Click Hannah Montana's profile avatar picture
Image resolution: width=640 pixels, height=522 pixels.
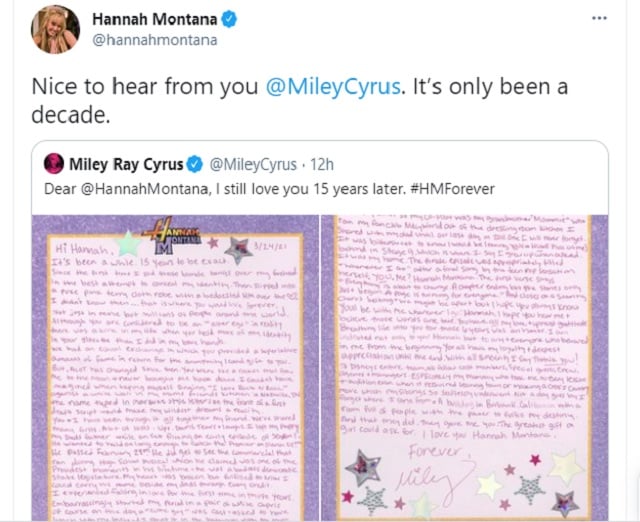tap(55, 29)
